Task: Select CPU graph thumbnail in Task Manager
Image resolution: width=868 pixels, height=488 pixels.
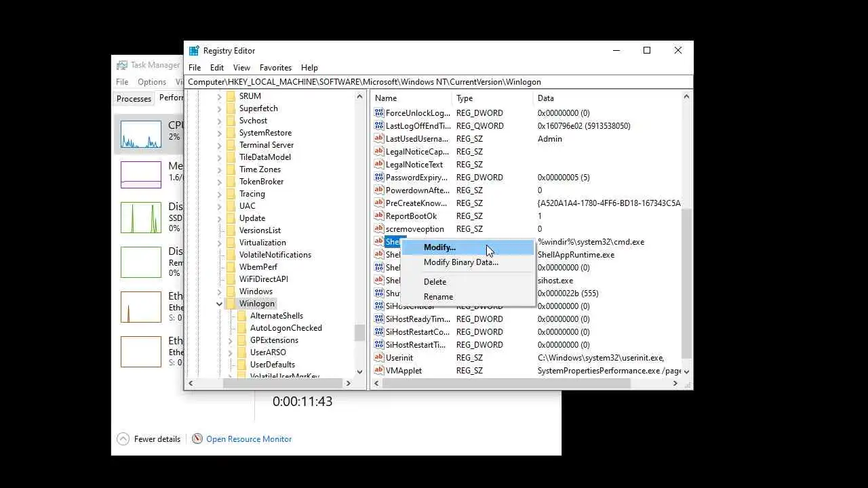Action: click(141, 134)
